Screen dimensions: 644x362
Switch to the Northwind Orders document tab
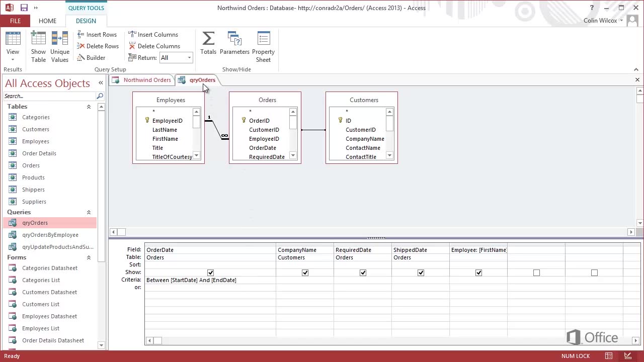(x=142, y=80)
